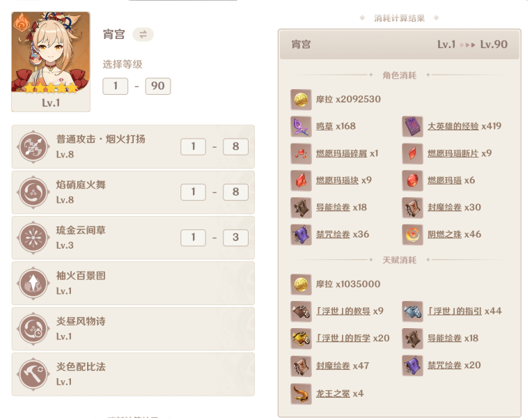Click the 琉金云间草 burst icon

click(33, 238)
